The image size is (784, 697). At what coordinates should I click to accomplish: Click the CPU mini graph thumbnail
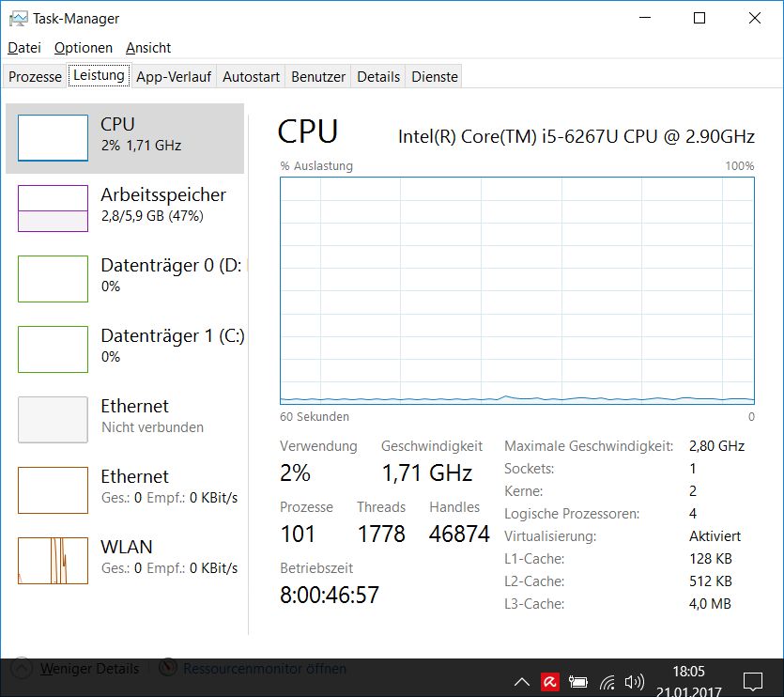tap(53, 138)
